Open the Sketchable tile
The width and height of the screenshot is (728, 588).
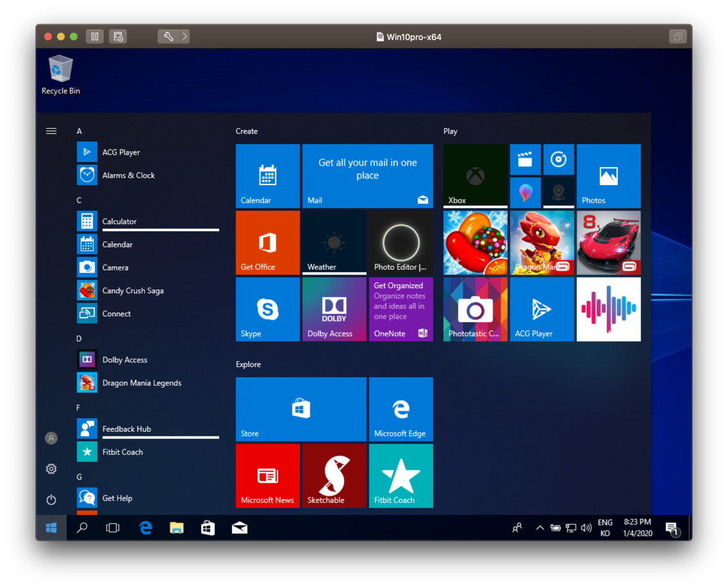(x=335, y=476)
